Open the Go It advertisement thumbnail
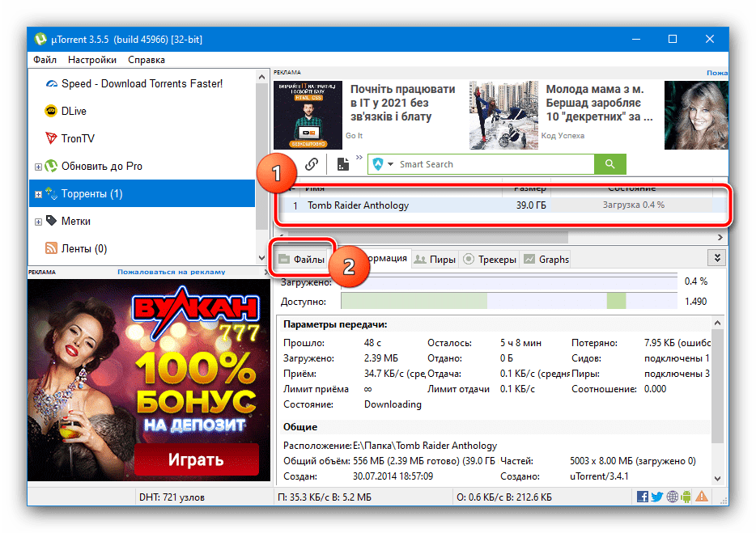The height and width of the screenshot is (533, 756). [x=308, y=115]
